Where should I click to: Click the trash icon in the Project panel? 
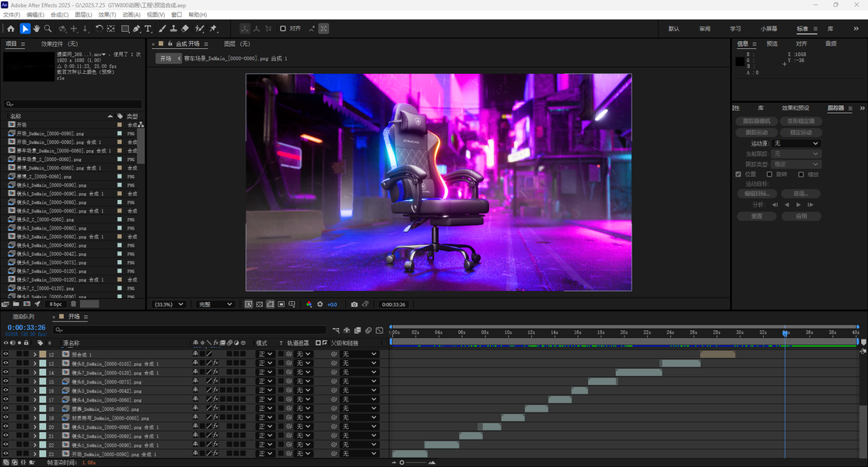[73, 304]
